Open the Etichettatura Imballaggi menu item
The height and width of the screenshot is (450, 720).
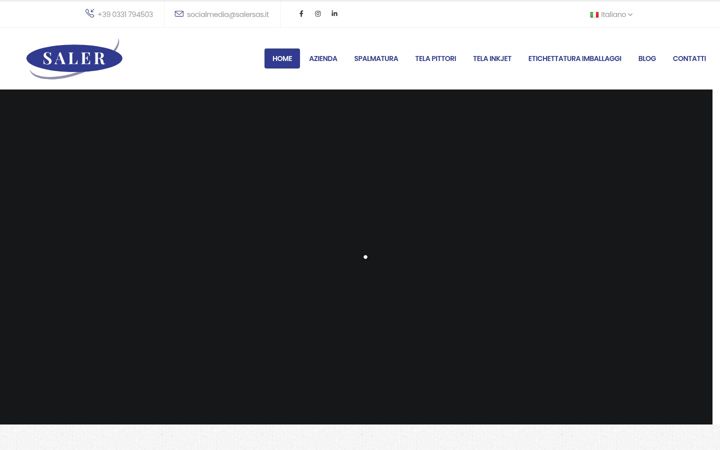click(x=574, y=58)
